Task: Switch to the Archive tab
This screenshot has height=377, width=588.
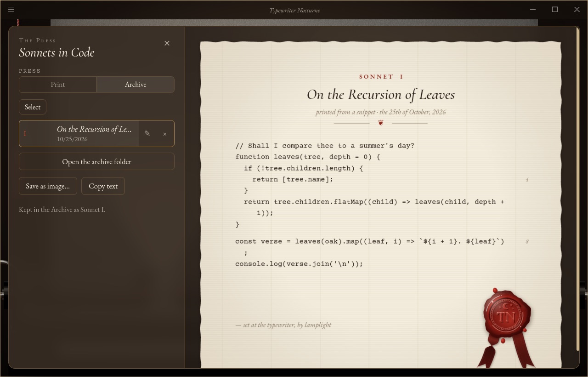Action: 136,85
